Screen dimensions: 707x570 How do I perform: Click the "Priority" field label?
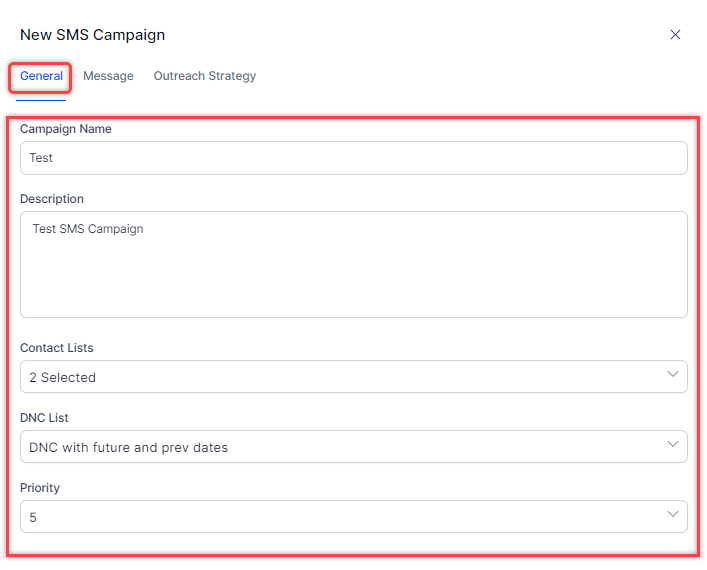click(x=40, y=488)
